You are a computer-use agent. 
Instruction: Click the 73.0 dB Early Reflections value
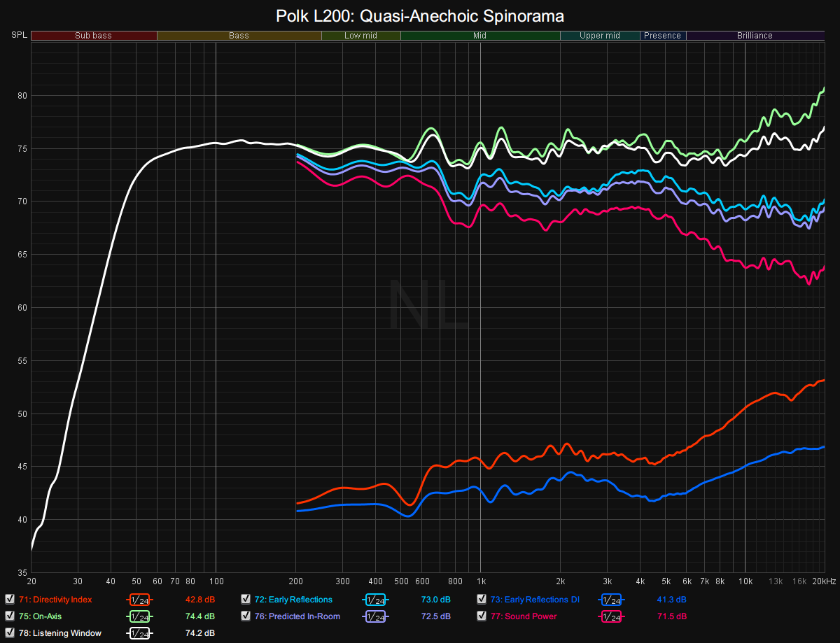pyautogui.click(x=435, y=600)
